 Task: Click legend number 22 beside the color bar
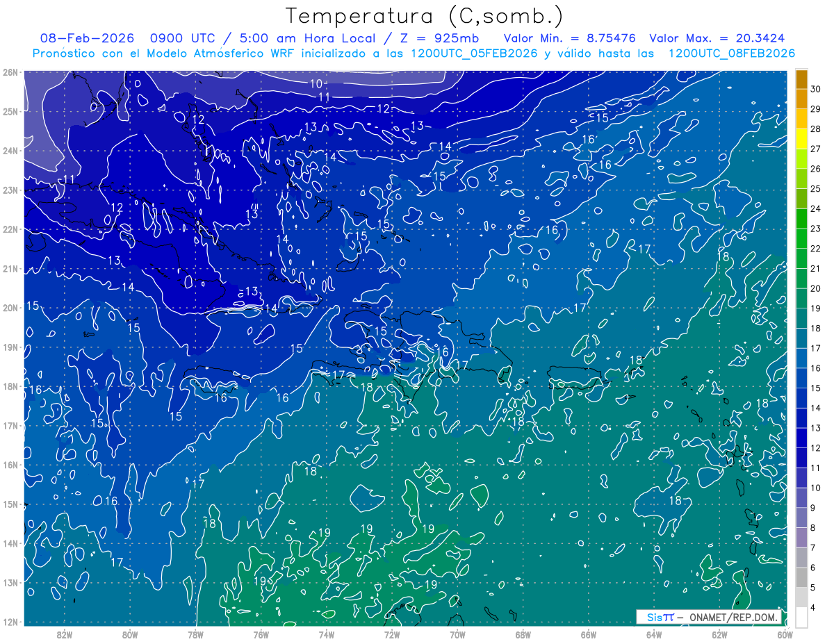pyautogui.click(x=816, y=249)
